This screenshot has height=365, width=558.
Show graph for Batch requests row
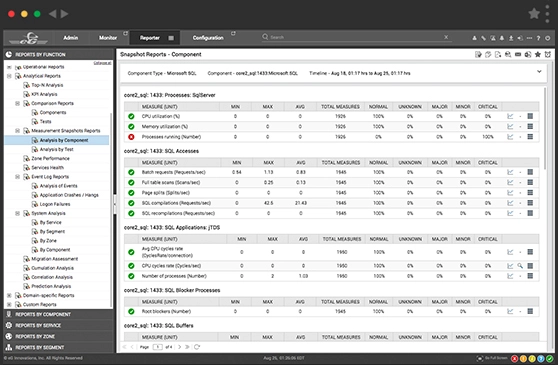click(x=510, y=172)
